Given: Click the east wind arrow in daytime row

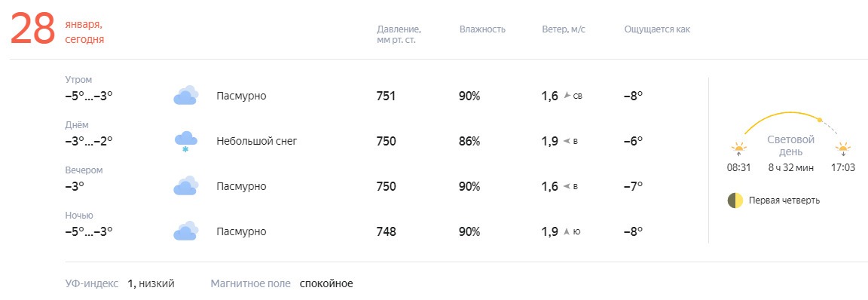Looking at the screenshot, I should click(567, 141).
